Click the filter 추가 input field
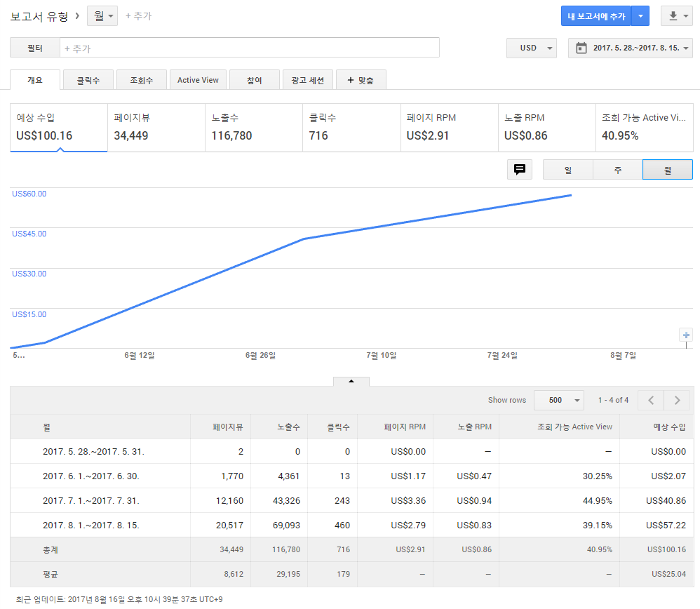This screenshot has width=700, height=609. click(x=249, y=48)
